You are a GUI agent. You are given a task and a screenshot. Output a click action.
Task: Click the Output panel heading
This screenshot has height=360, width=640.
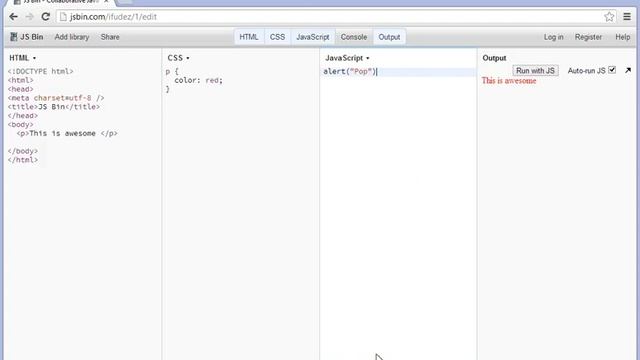tap(494, 58)
